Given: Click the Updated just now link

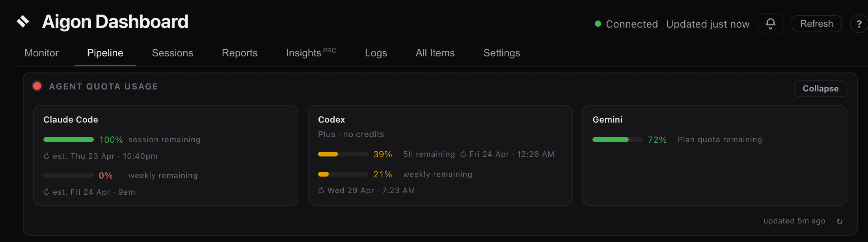Looking at the screenshot, I should click(708, 24).
